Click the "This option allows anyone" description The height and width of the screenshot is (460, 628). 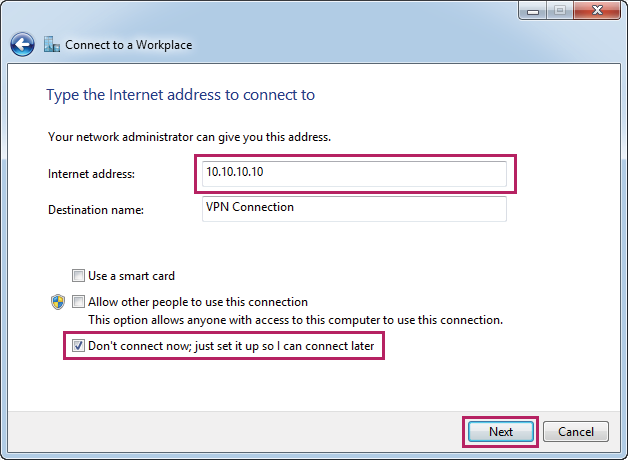[x=295, y=320]
